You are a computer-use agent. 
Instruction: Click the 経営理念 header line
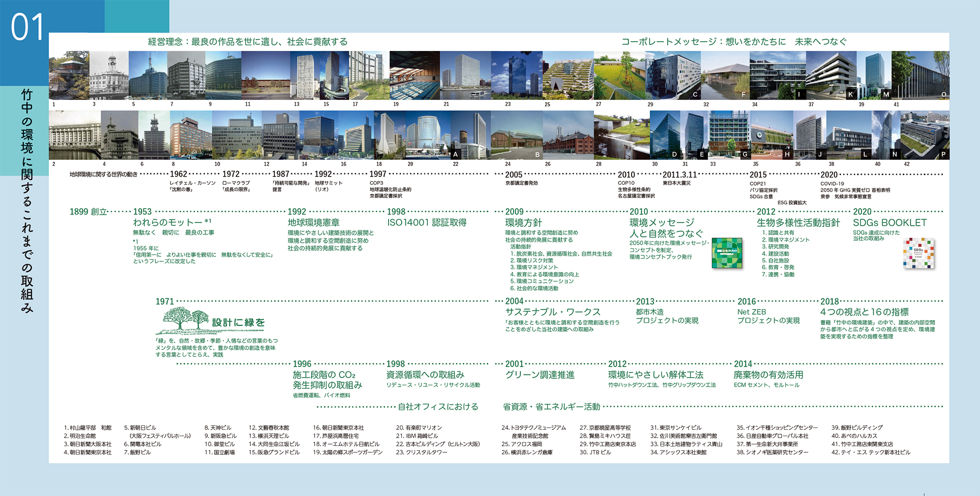pyautogui.click(x=248, y=42)
